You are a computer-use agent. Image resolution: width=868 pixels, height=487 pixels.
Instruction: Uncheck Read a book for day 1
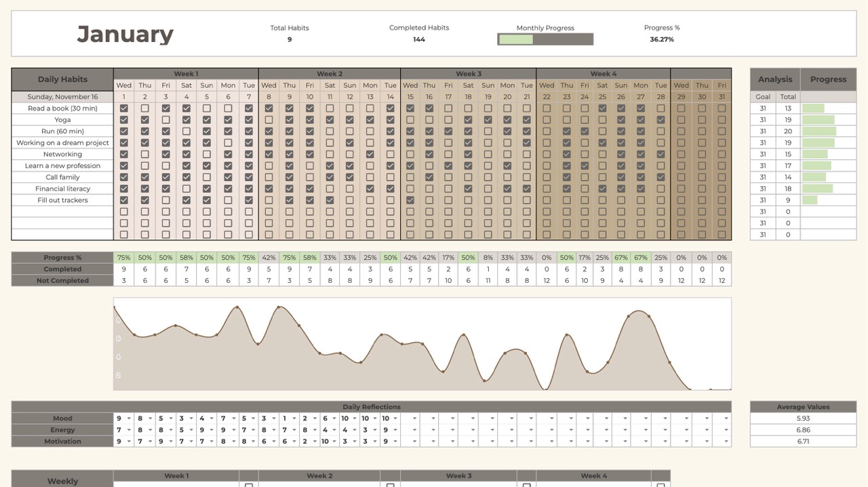tap(123, 109)
